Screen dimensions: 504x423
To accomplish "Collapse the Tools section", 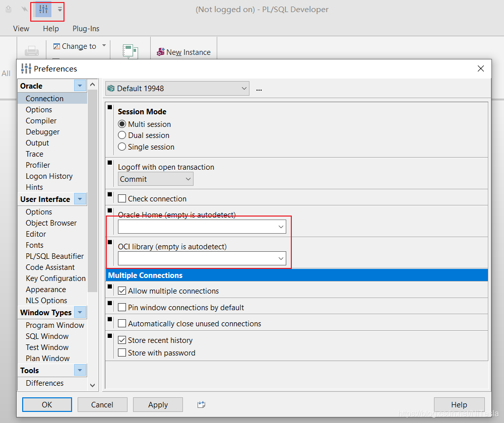I will [x=80, y=370].
